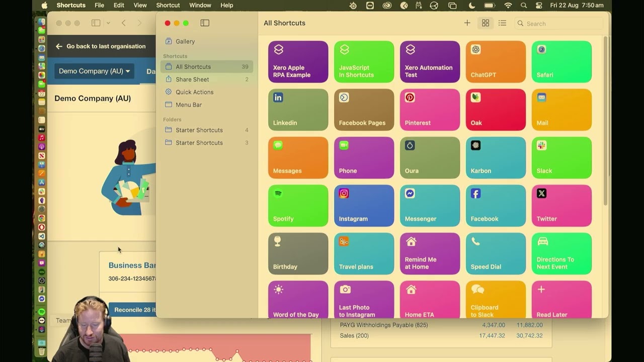644x362 pixels.
Task: Open Gallery in the sidebar
Action: click(x=207, y=41)
